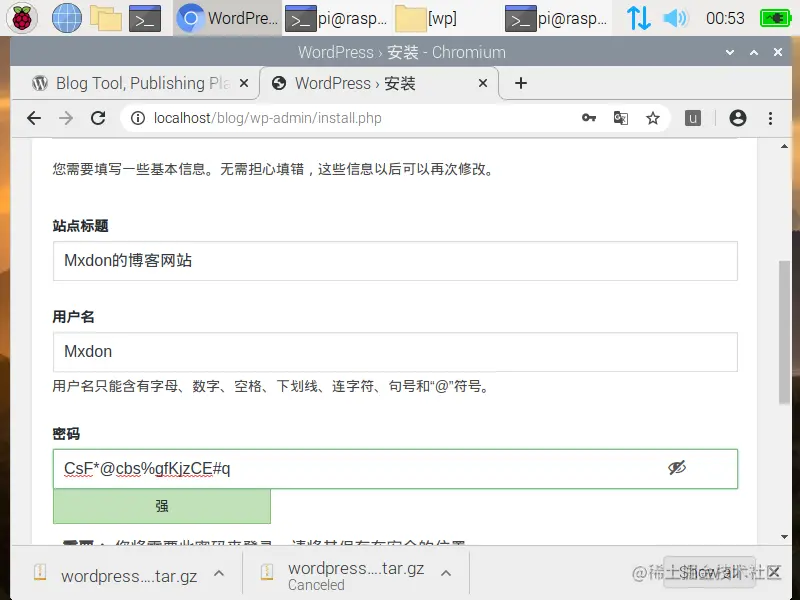Open the u extension icon
Image resolution: width=800 pixels, height=600 pixels.
coord(692,118)
